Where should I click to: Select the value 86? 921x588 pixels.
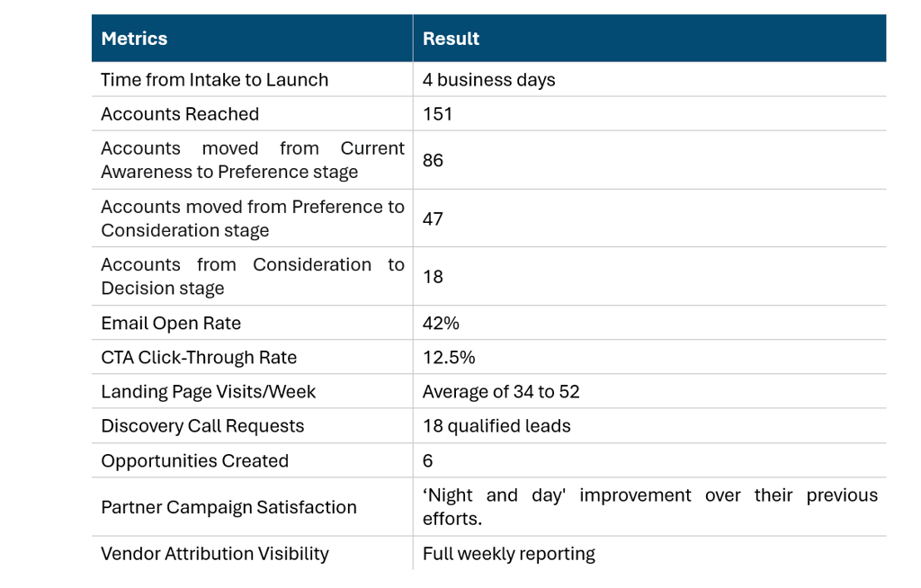(433, 160)
